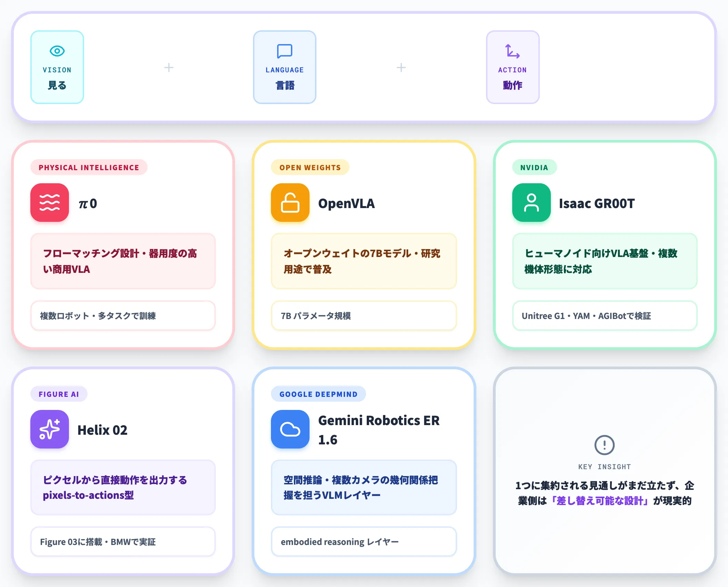Click the blue cloud icon for Gemini Robotics
The width and height of the screenshot is (728, 587).
[x=290, y=429]
